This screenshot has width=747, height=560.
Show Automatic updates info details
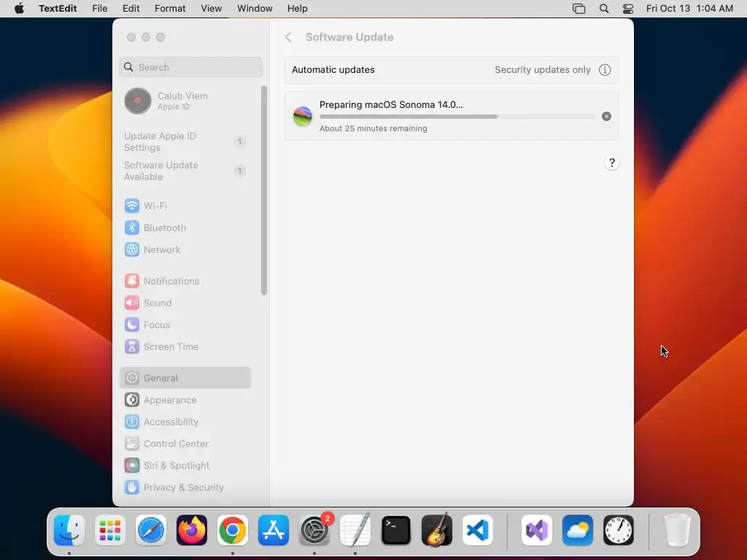coord(605,69)
